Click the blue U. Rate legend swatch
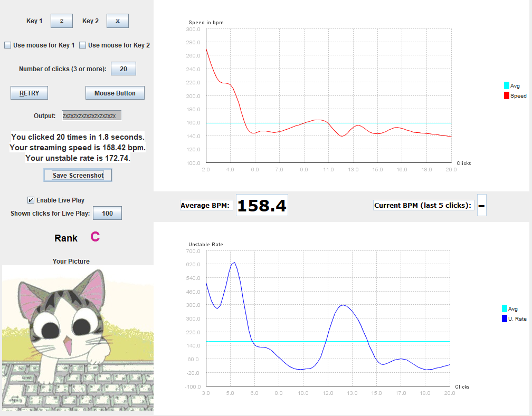 coord(505,318)
